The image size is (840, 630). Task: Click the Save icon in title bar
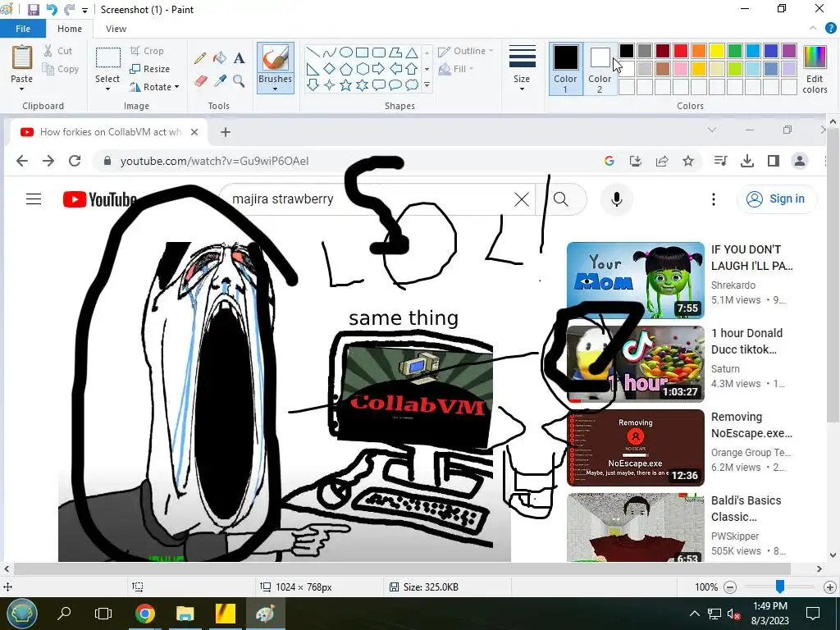[x=33, y=10]
